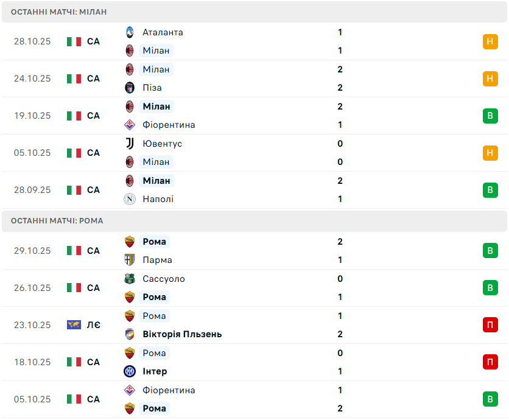Image resolution: width=509 pixels, height=420 pixels.
Task: Click the draw badge for Atalanta–Milan match
Action: (x=490, y=41)
